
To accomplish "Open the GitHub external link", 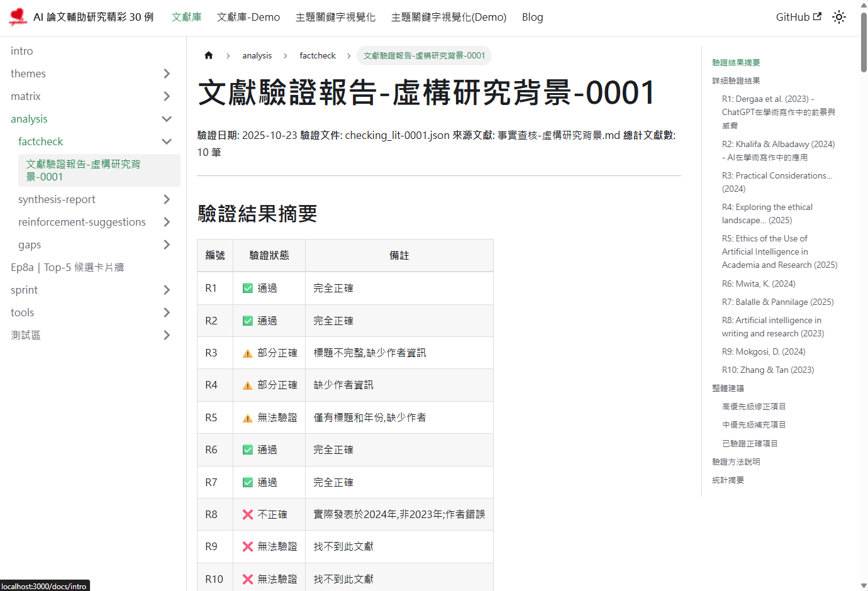I will pos(798,17).
